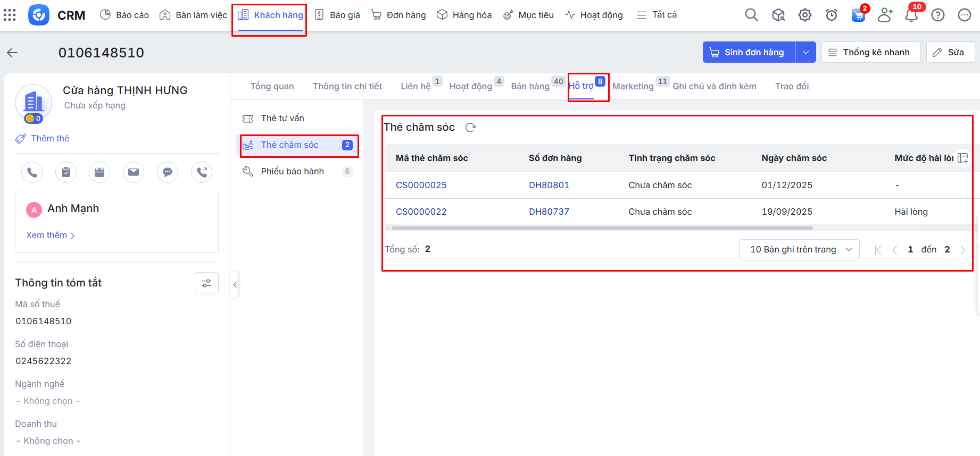Viewport: 980px width, 456px height.
Task: Click the alarm clock reminder icon
Action: [x=831, y=15]
